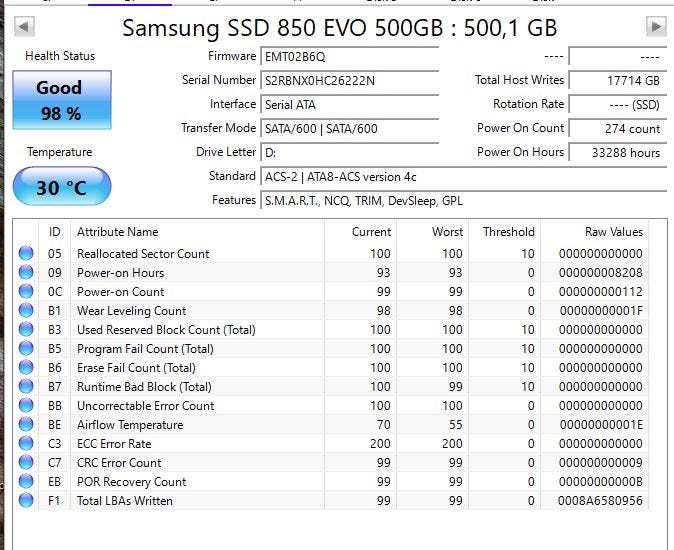Click raw value 00000000001E

[x=601, y=425]
